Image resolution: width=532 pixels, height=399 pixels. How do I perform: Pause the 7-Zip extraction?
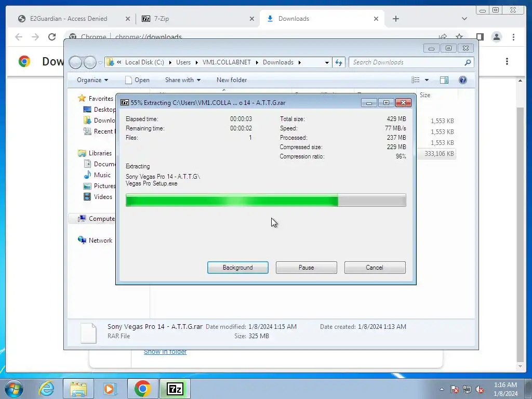(x=306, y=268)
